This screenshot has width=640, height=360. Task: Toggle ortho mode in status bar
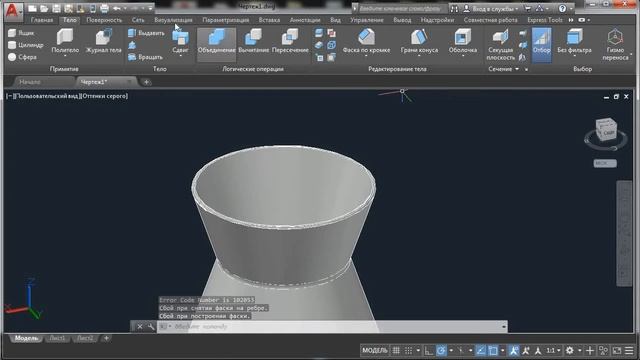(x=429, y=350)
